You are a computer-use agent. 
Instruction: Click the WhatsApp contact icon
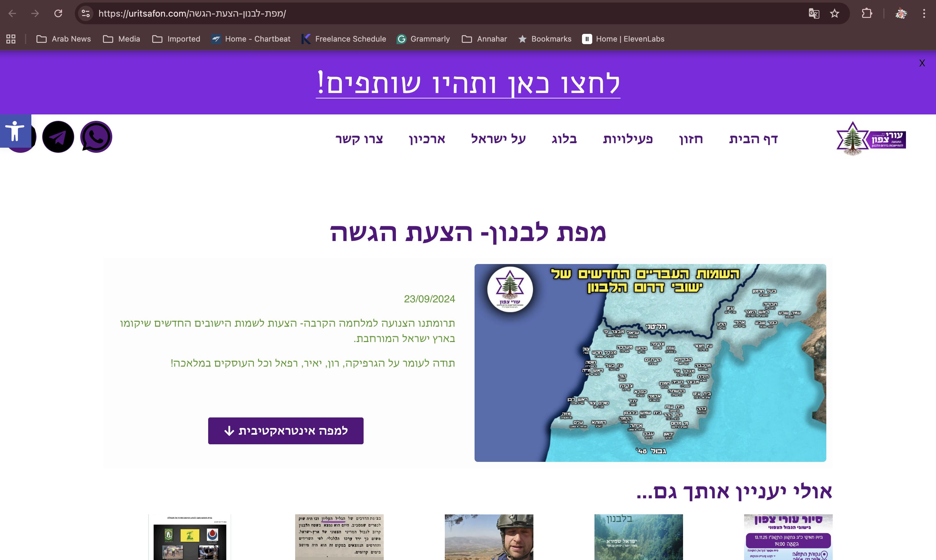click(x=96, y=136)
